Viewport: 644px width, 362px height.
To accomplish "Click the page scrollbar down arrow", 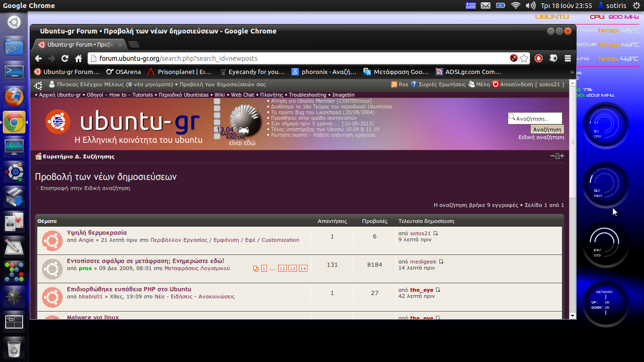I will click(x=573, y=315).
